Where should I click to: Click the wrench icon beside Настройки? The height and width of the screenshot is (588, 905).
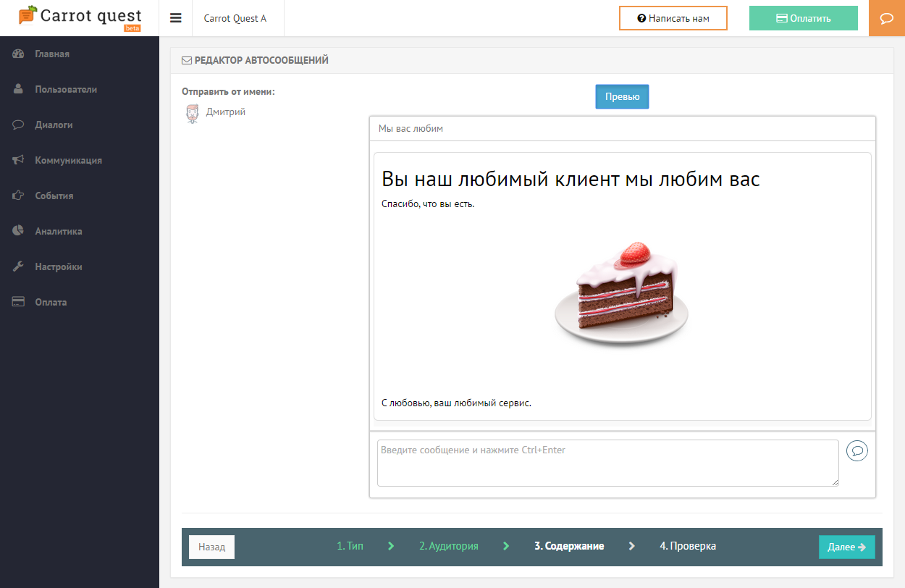(x=19, y=266)
